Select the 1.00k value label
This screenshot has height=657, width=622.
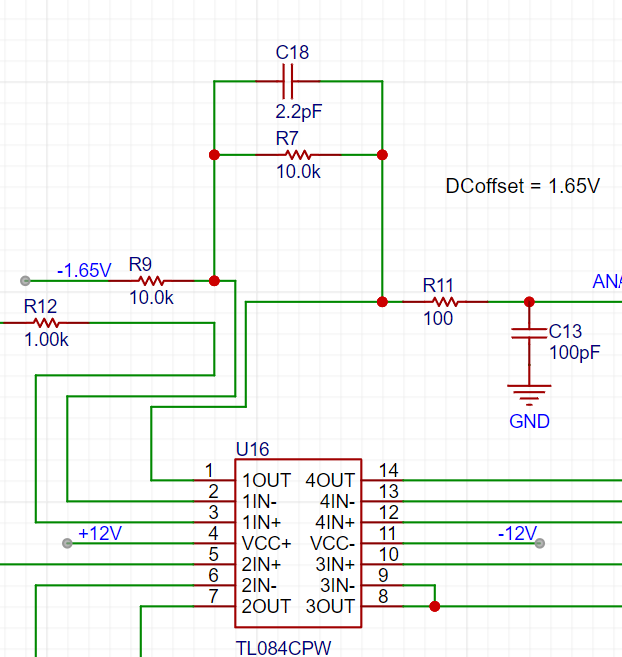click(46, 340)
